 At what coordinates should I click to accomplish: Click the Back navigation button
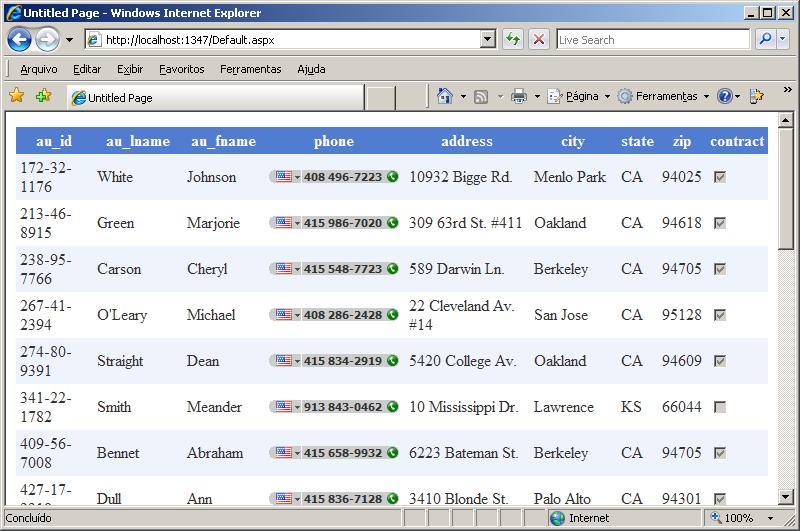pyautogui.click(x=19, y=40)
